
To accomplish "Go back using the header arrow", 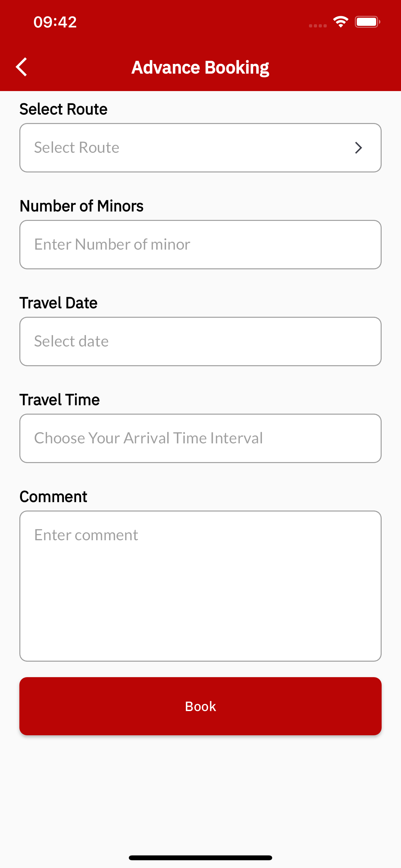I will coord(22,67).
